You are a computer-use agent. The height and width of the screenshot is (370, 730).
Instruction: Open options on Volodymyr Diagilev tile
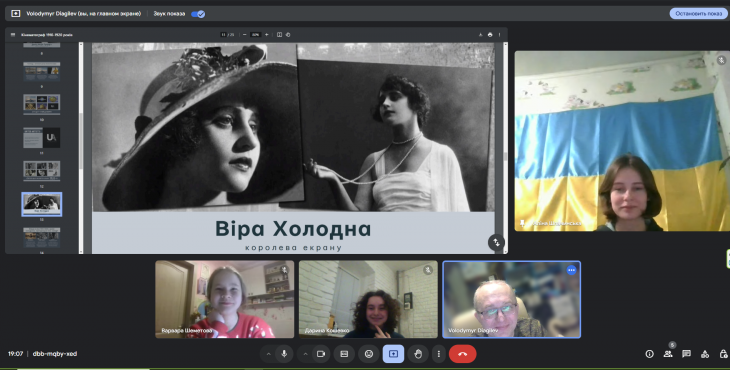(x=571, y=270)
